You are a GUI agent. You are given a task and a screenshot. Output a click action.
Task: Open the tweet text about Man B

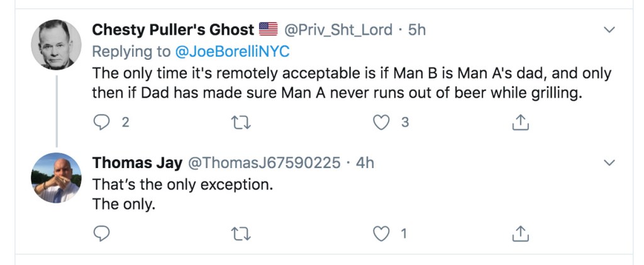351,82
